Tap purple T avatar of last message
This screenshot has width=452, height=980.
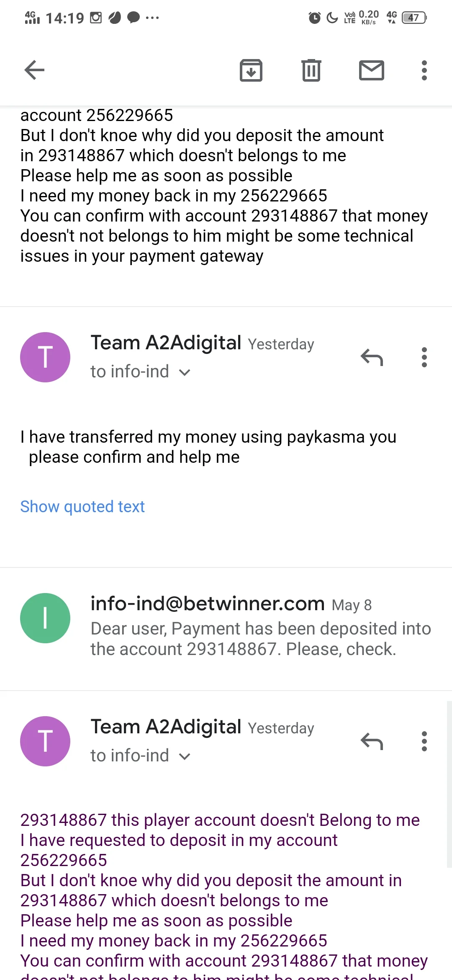[45, 741]
